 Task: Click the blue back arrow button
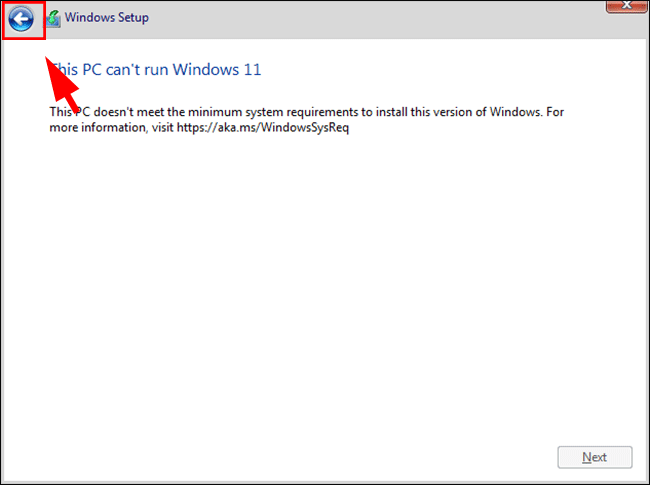[22, 18]
